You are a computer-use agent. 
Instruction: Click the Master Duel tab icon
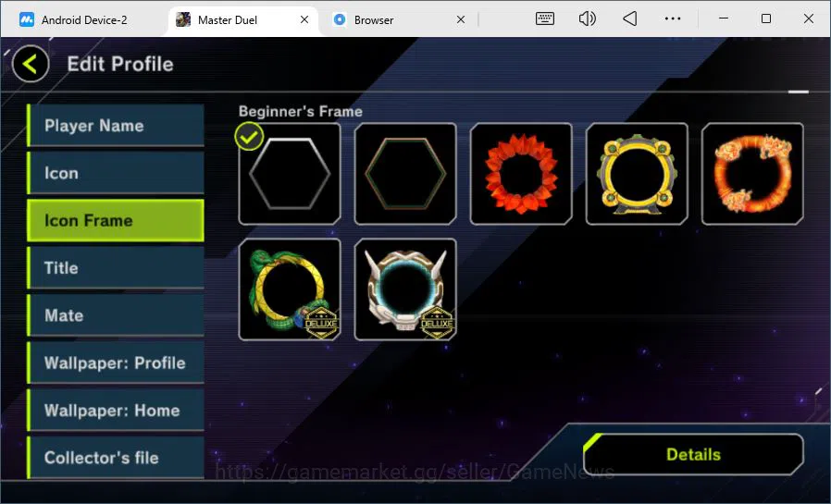[183, 19]
